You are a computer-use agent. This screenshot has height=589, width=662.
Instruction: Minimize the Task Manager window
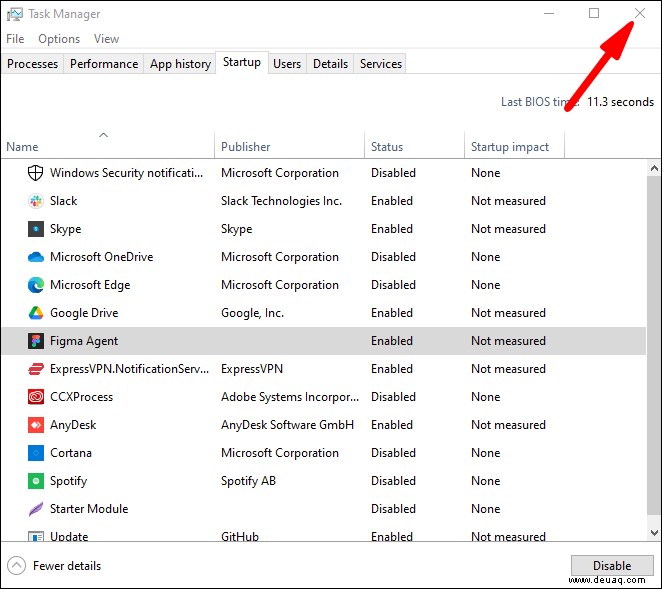tap(549, 14)
